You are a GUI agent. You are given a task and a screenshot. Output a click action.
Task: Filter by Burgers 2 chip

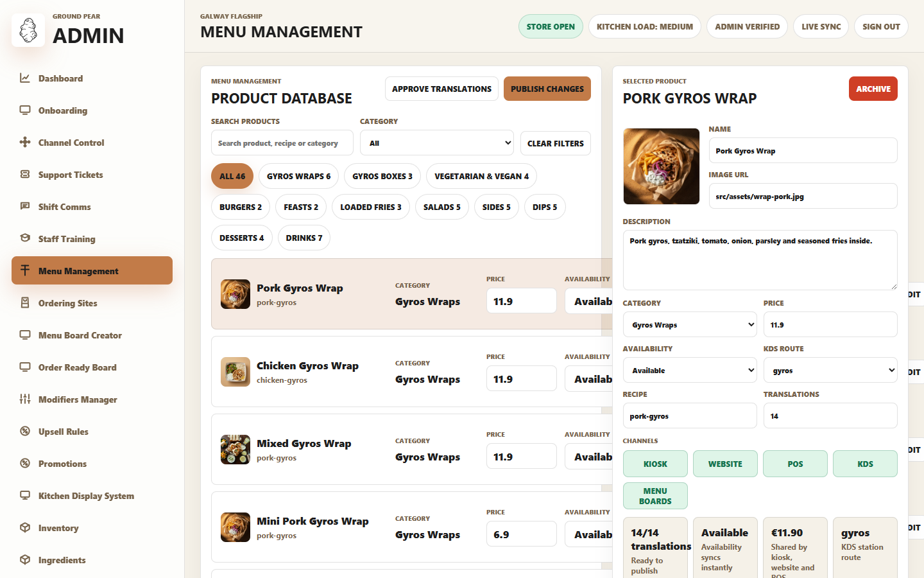[241, 207]
